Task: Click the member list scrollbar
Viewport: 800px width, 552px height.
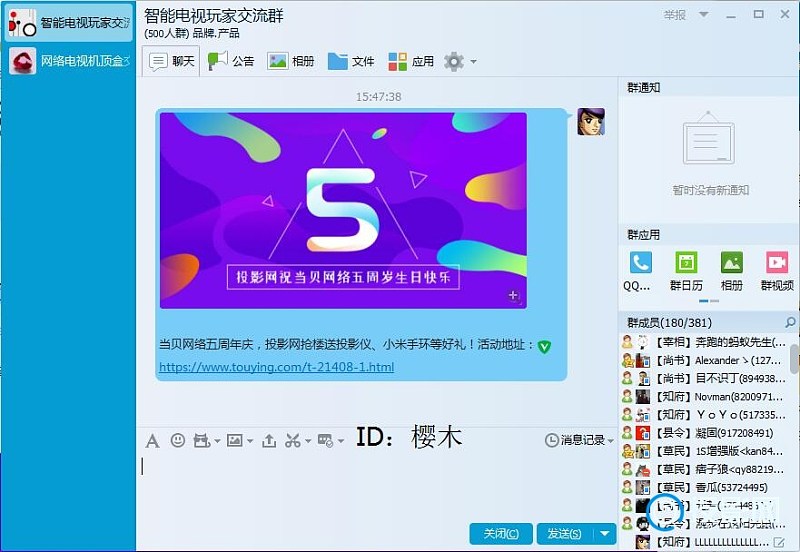Action: pos(794,359)
